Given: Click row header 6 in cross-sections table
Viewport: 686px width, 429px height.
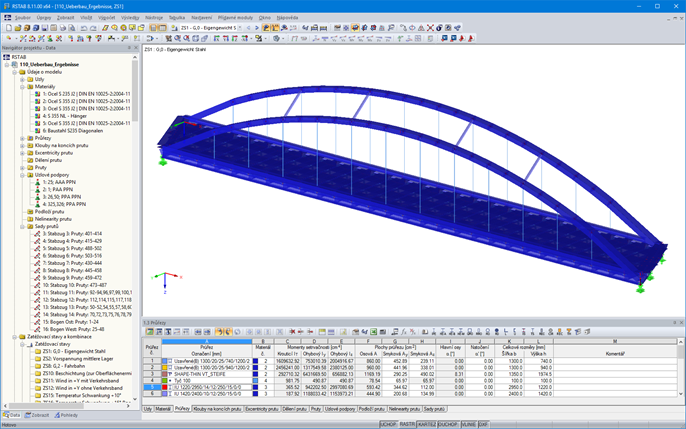Looking at the screenshot, I should tap(152, 394).
